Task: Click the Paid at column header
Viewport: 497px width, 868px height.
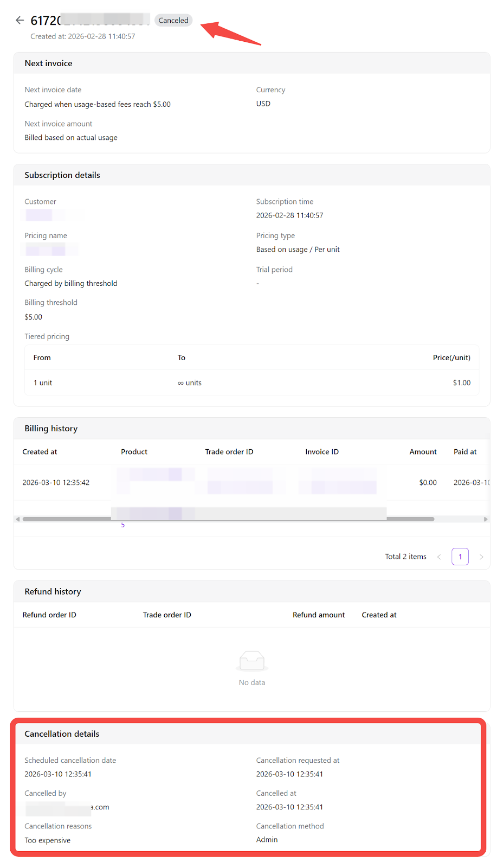Action: [x=465, y=452]
